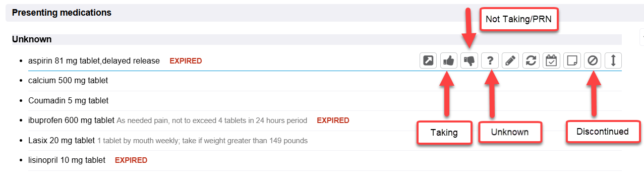Click the refresh arrows icon for aspirin
The image size is (644, 182).
point(531,61)
